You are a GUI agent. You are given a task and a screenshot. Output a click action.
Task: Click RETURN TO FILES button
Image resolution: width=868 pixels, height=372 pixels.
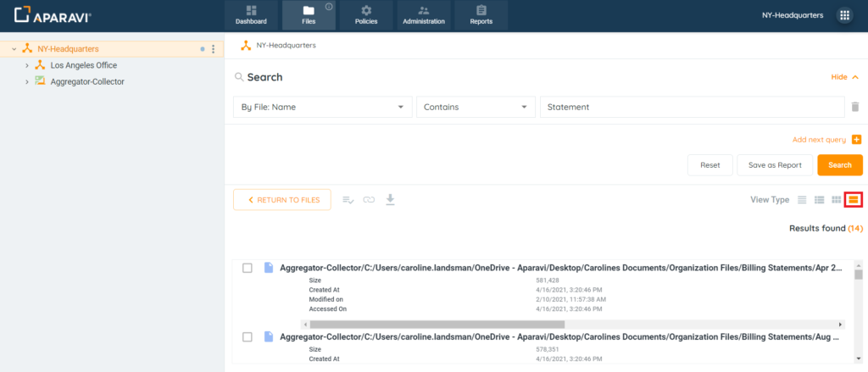click(282, 200)
